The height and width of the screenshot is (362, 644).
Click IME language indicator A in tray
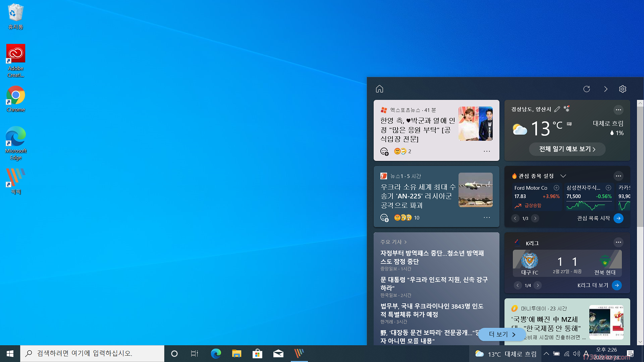(x=586, y=353)
